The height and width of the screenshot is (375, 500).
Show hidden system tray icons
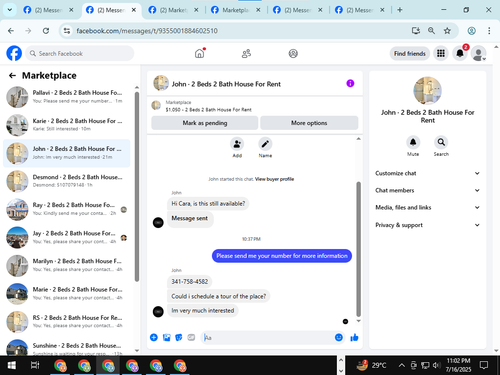click(x=402, y=365)
